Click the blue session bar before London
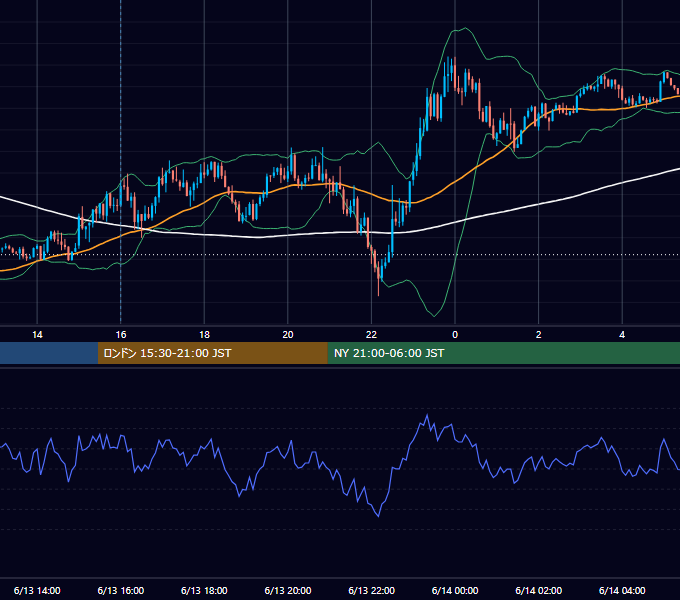 tap(49, 353)
